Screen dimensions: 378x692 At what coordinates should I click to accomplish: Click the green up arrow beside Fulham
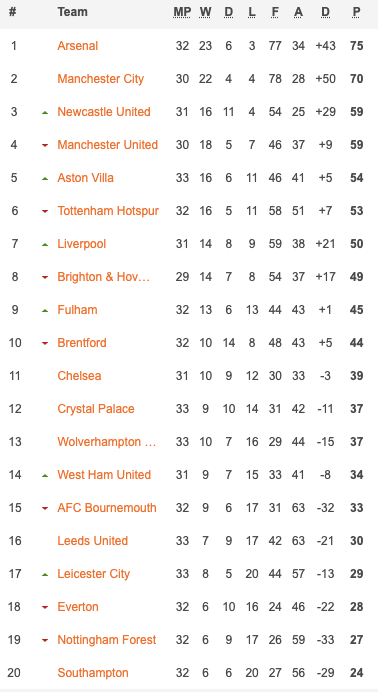[x=45, y=311]
